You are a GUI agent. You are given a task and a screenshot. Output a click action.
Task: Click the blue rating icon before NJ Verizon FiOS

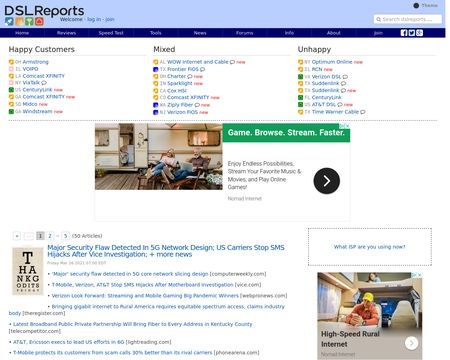[155, 112]
